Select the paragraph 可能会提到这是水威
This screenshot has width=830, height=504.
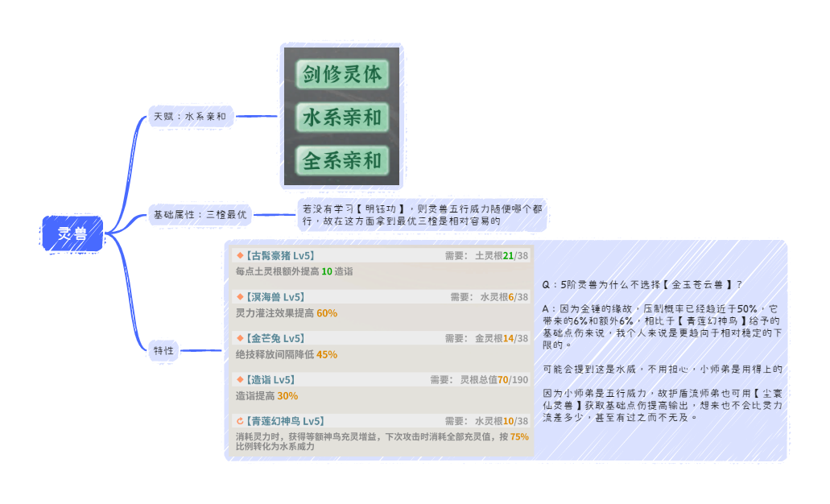[662, 369]
